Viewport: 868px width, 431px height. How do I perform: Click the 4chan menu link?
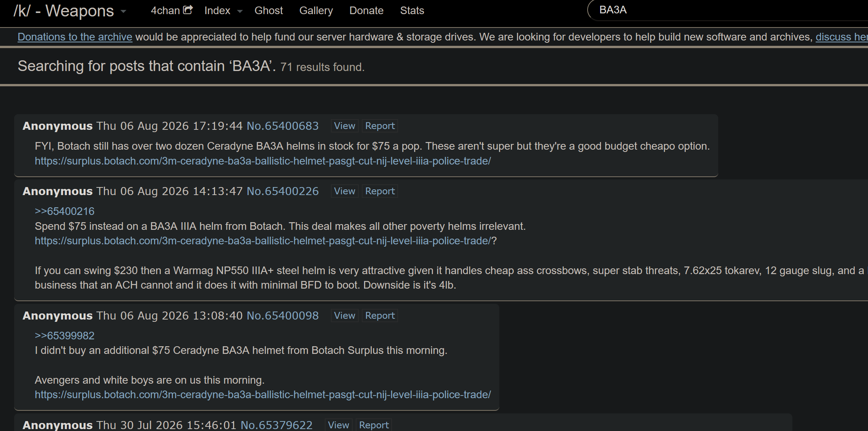165,10
